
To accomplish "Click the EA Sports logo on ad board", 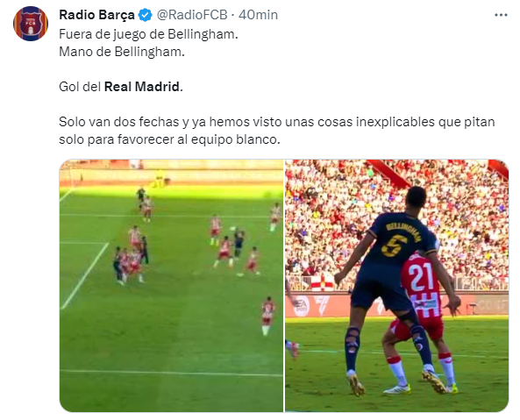I will [302, 306].
